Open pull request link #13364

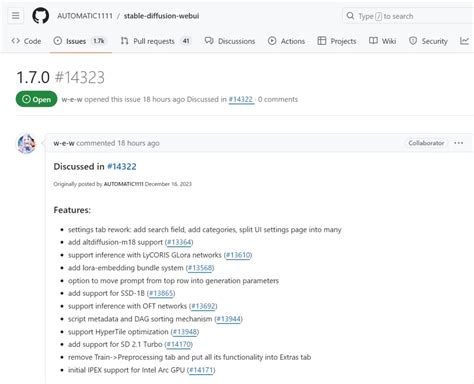coord(179,242)
